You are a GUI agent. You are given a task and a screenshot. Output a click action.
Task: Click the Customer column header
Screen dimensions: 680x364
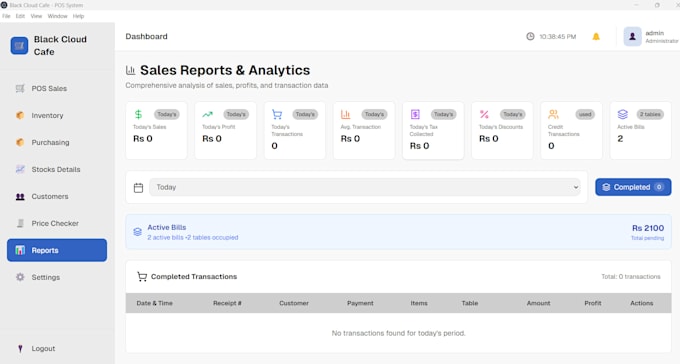pyautogui.click(x=294, y=303)
